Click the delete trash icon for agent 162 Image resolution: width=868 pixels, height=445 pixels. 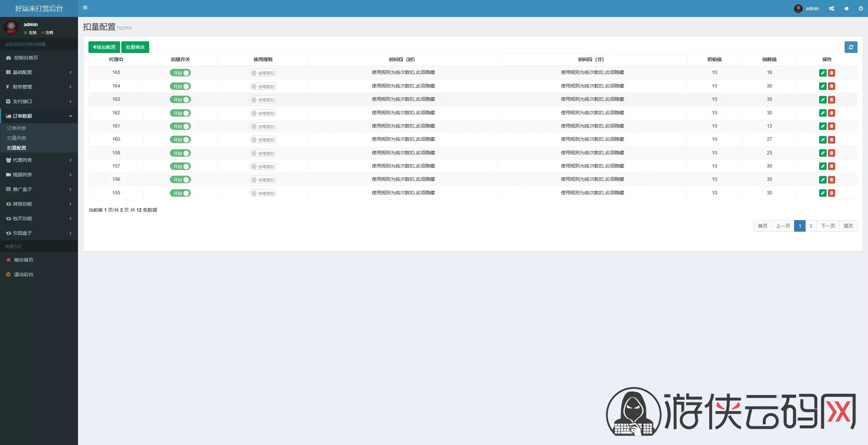pos(831,113)
